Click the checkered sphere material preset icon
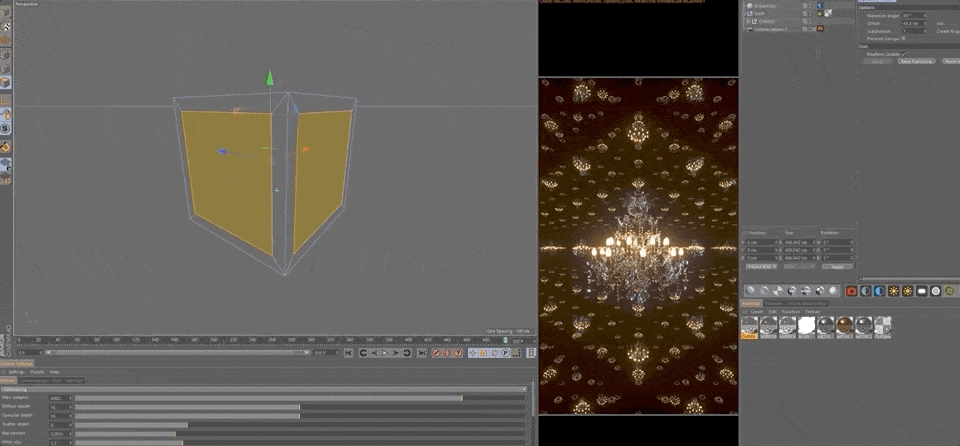The height and width of the screenshot is (446, 960). point(778,290)
